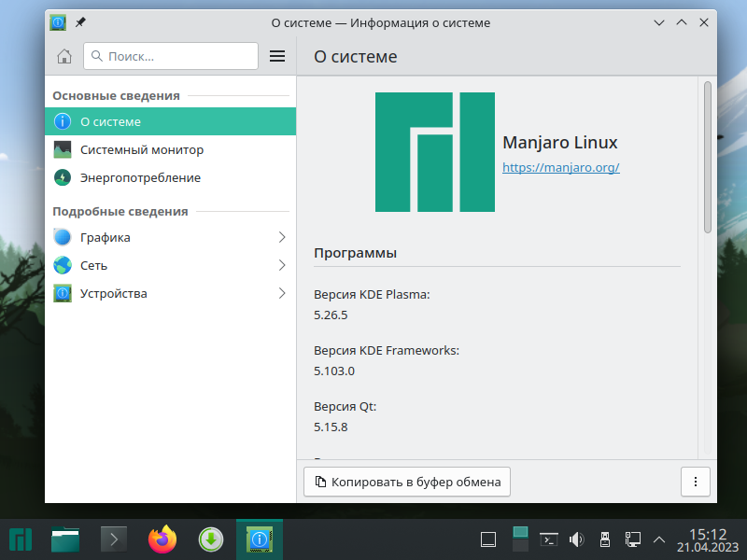The height and width of the screenshot is (560, 747).
Task: Click the home icon above the sidebar
Action: pos(63,56)
